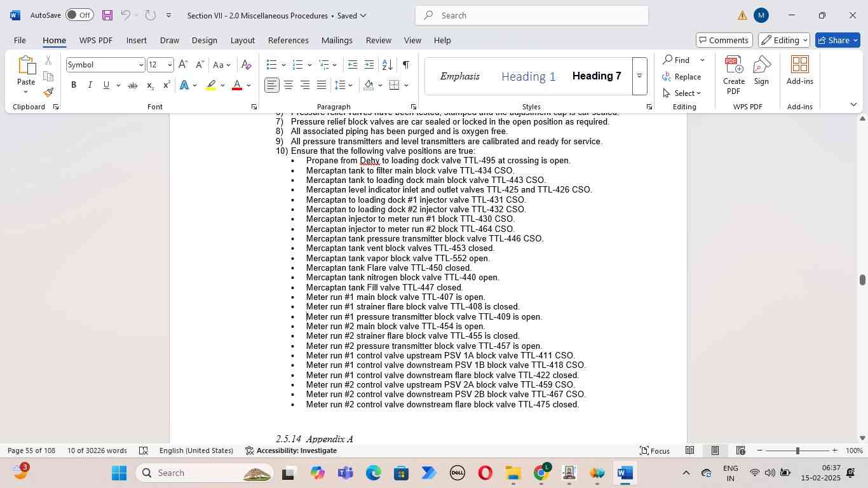Toggle numbered list formatting

(297, 65)
